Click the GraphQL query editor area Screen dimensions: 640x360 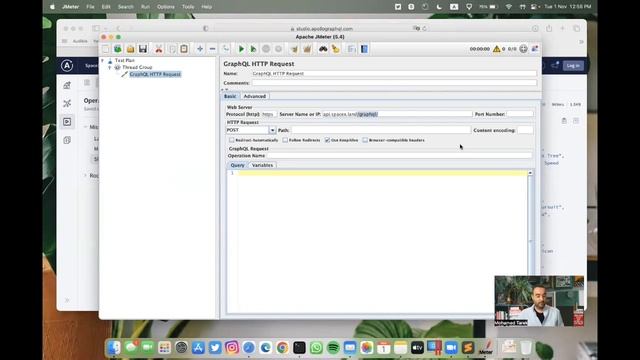coord(377,241)
